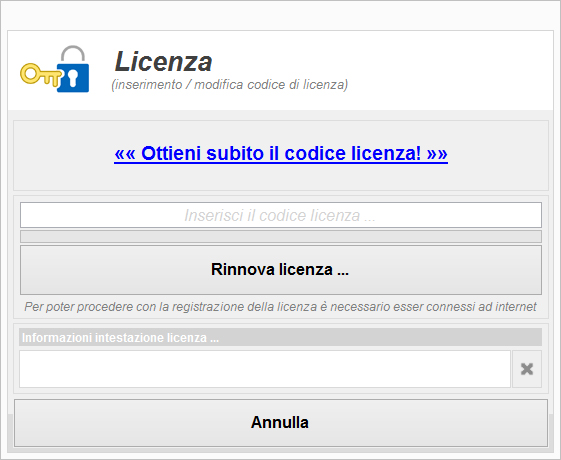Select the 'Informazioni intestazione licenza ...' header bar
Image resolution: width=561 pixels, height=460 pixels.
pyautogui.click(x=280, y=337)
